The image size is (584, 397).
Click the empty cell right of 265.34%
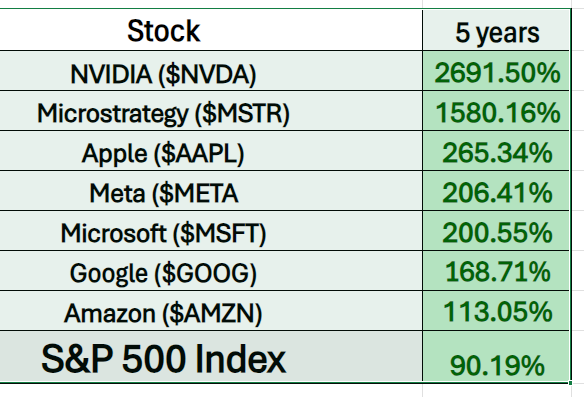pos(578,151)
